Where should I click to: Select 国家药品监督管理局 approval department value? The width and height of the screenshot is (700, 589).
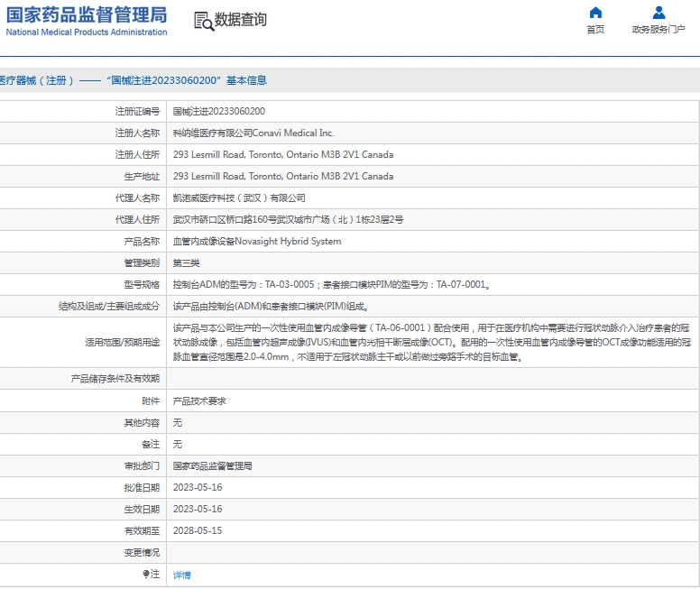pyautogui.click(x=213, y=465)
